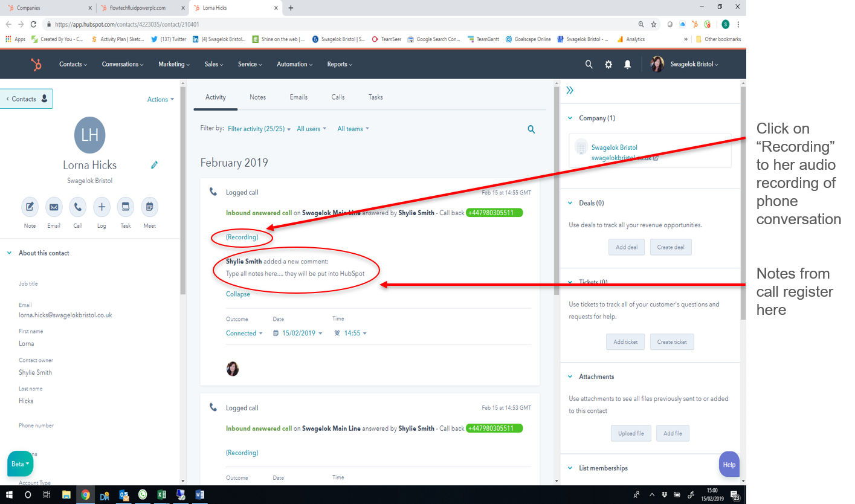Open the Automation navigation menu
The height and width of the screenshot is (504, 855).
[294, 64]
